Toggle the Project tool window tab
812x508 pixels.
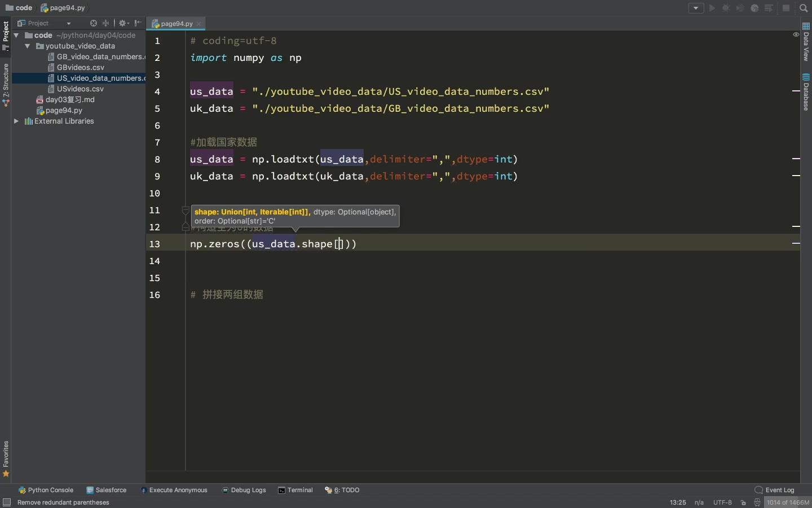click(6, 36)
